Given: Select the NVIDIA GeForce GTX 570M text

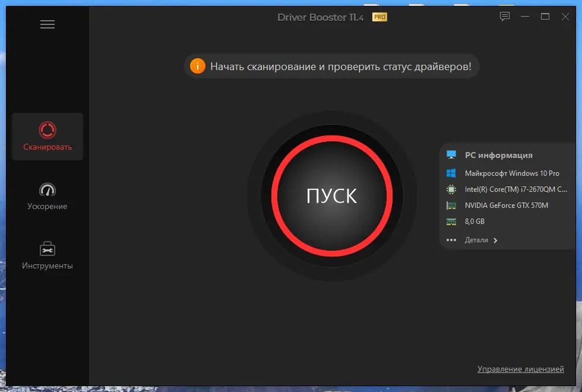Looking at the screenshot, I should tap(506, 206).
